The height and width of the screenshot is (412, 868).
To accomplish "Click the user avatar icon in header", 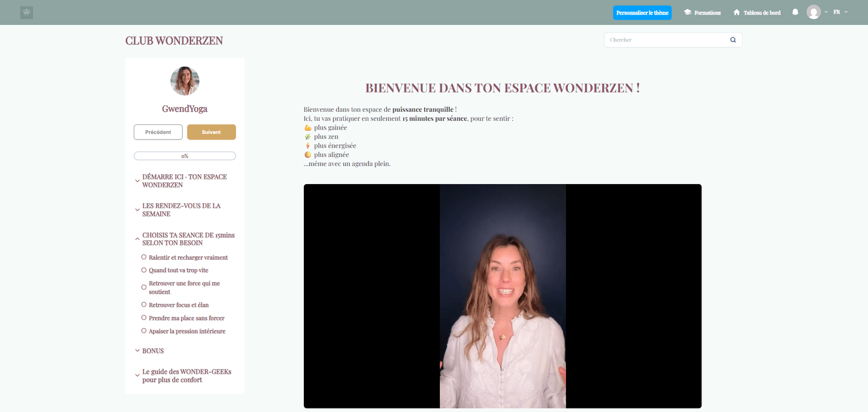I will click(814, 12).
